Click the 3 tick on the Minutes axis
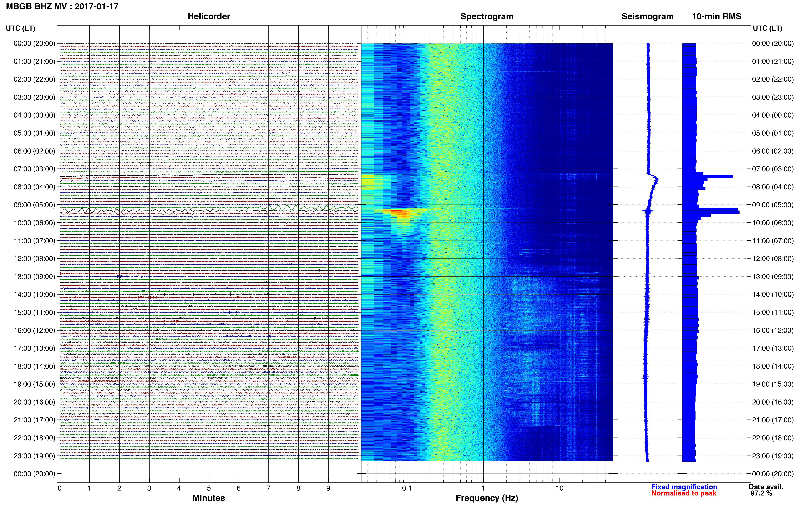This screenshot has width=812, height=508. [x=149, y=488]
